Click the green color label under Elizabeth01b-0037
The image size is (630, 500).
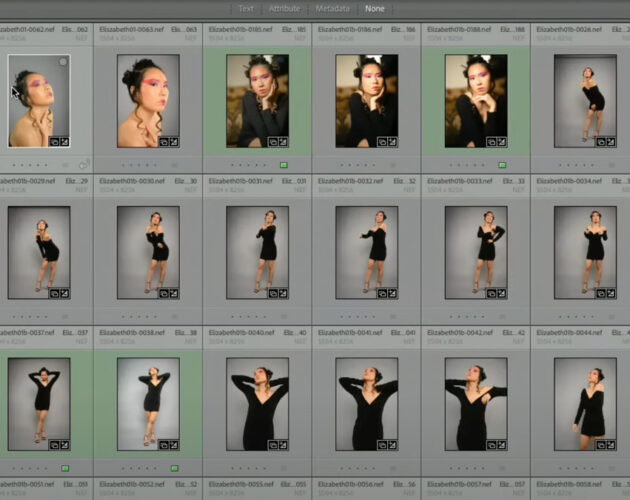[x=65, y=468]
